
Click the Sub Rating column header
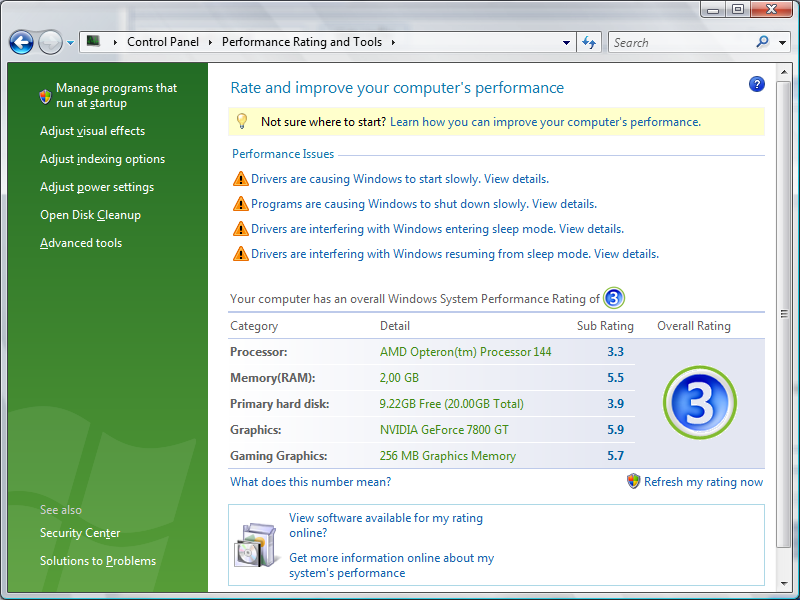pyautogui.click(x=605, y=326)
